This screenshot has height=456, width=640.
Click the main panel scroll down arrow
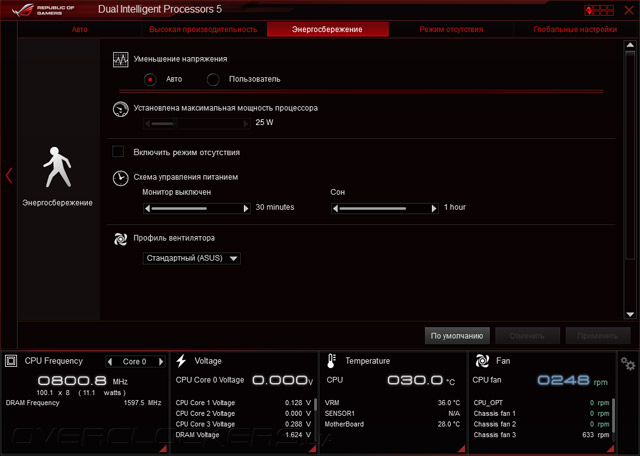pos(630,314)
